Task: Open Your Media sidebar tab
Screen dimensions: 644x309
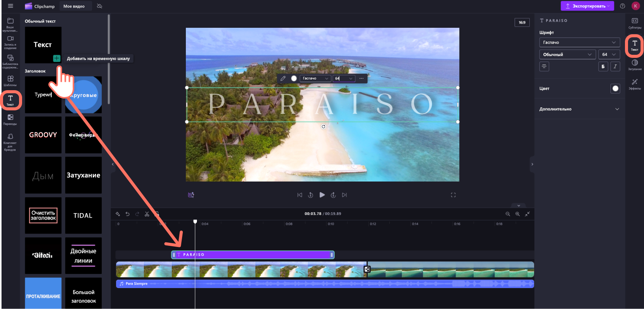Action: point(10,24)
